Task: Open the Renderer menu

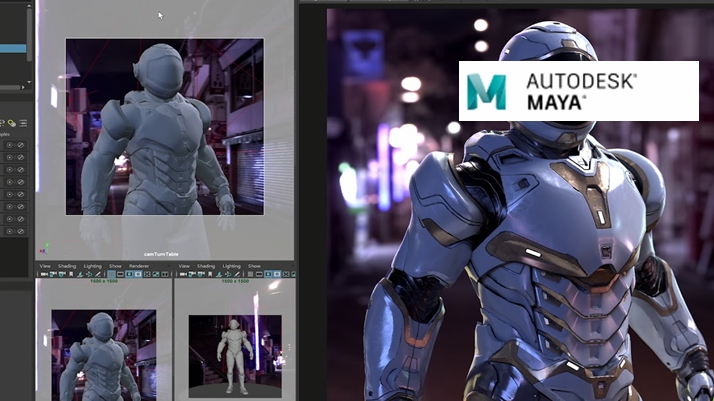Action: [139, 266]
